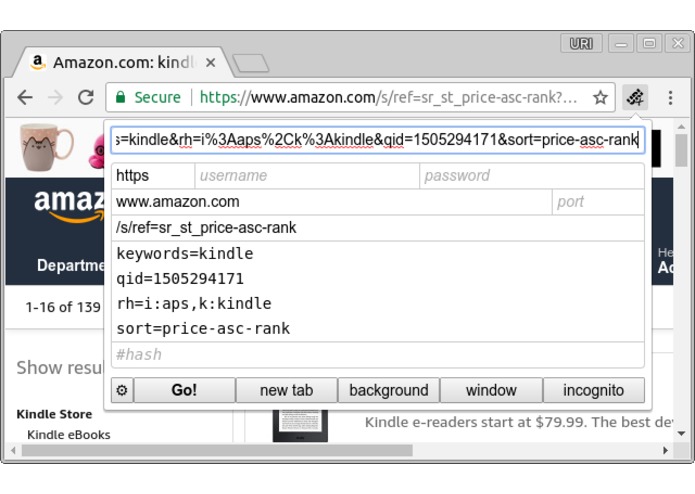Click the horizontal scrollbar thumb
The image size is (695, 494).
point(217,451)
